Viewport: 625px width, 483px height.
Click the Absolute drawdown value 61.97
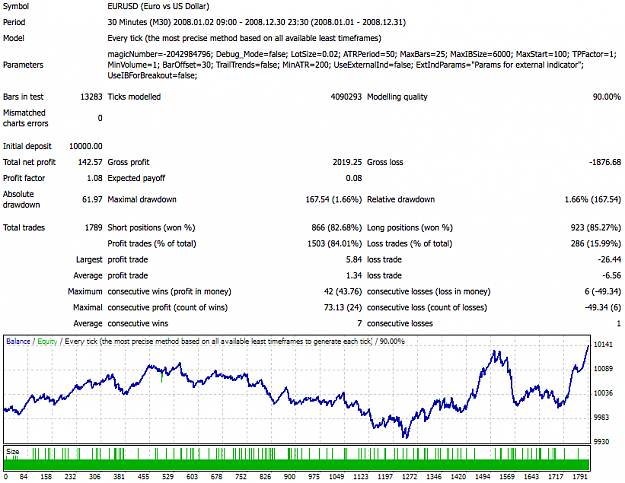pos(92,199)
